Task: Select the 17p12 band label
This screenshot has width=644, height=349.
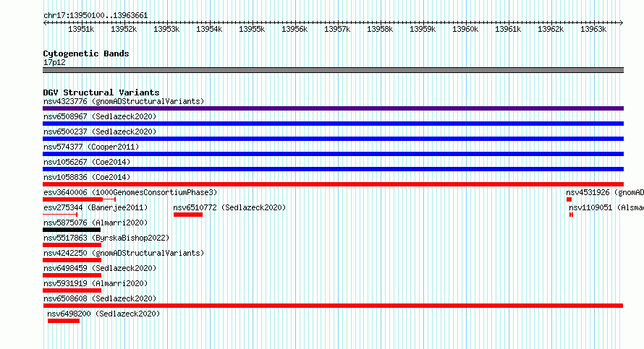Action: 54,63
